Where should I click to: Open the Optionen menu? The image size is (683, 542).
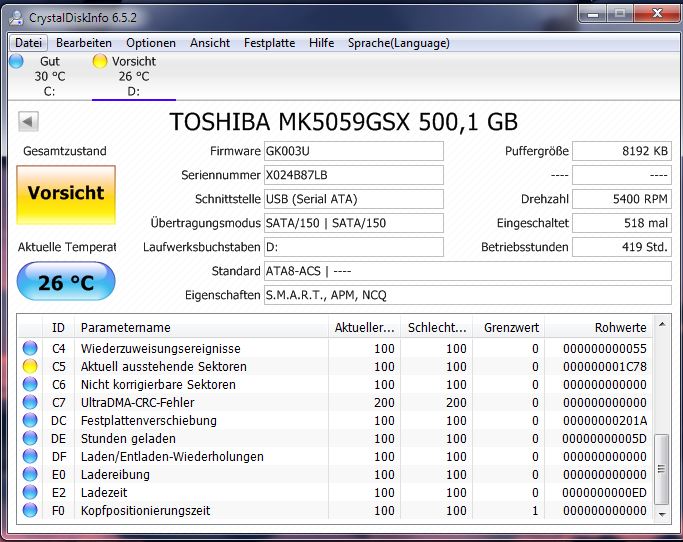coord(151,43)
